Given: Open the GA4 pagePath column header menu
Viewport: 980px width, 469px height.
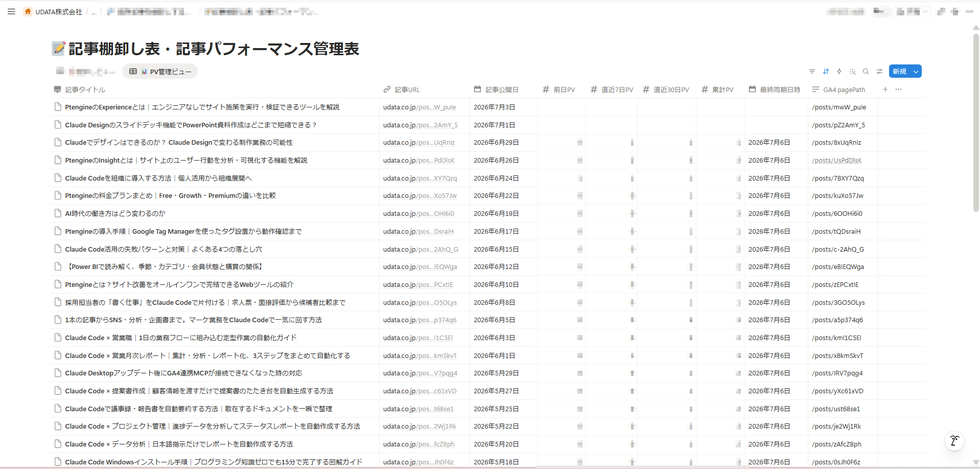Looking at the screenshot, I should pyautogui.click(x=843, y=90).
